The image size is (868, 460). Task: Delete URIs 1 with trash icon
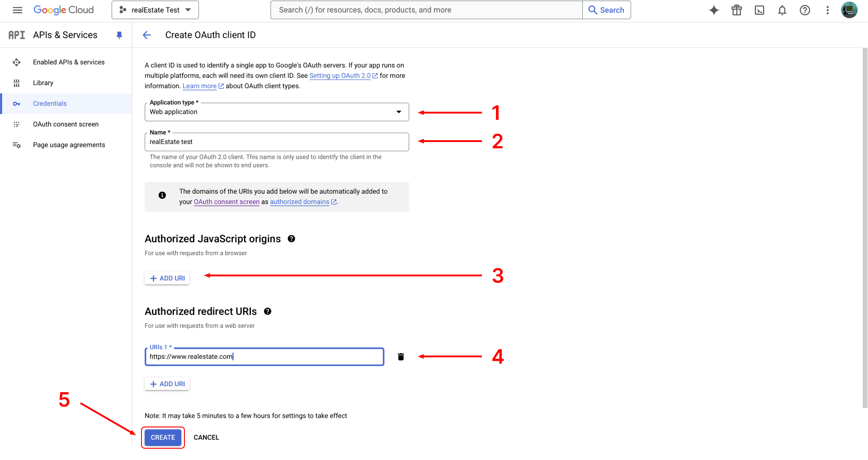click(x=401, y=357)
